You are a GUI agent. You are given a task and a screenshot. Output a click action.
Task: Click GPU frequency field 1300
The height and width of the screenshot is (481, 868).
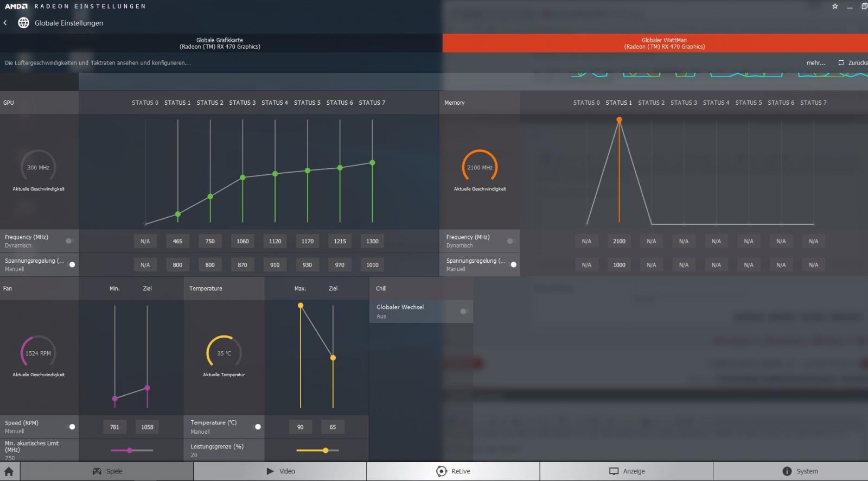pyautogui.click(x=372, y=241)
